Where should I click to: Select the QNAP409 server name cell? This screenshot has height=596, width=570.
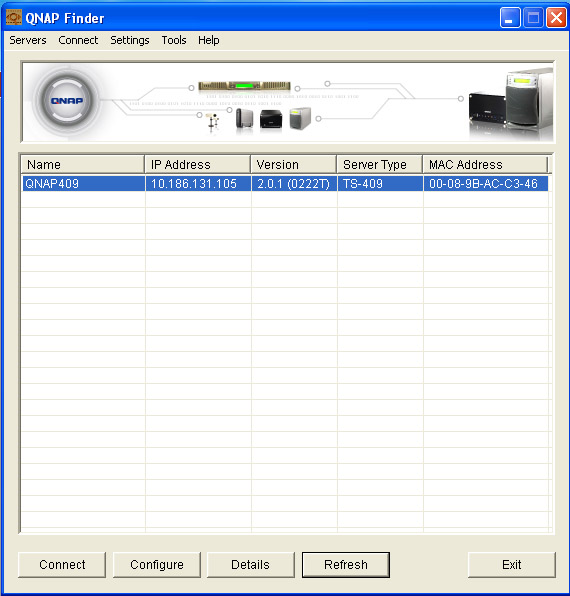pyautogui.click(x=83, y=184)
